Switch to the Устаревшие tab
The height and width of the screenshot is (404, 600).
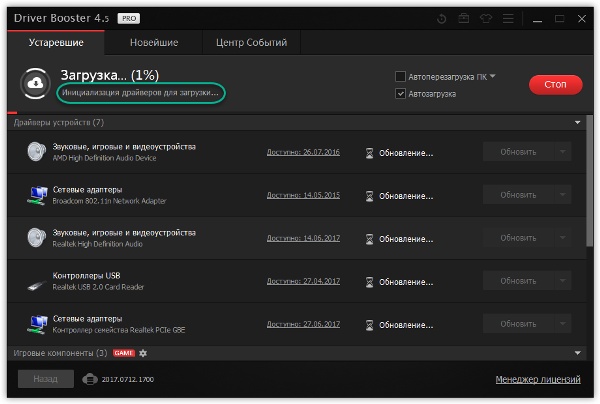pyautogui.click(x=56, y=42)
